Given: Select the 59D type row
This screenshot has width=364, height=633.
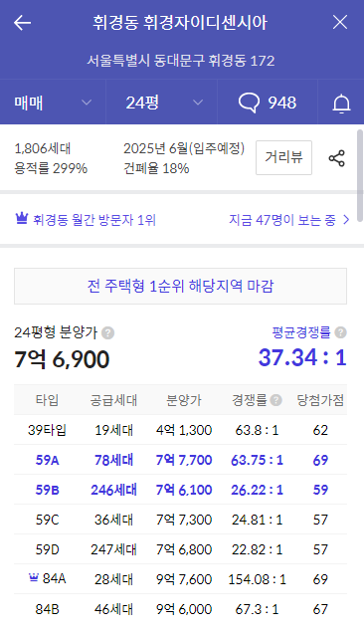Looking at the screenshot, I should [x=180, y=549].
